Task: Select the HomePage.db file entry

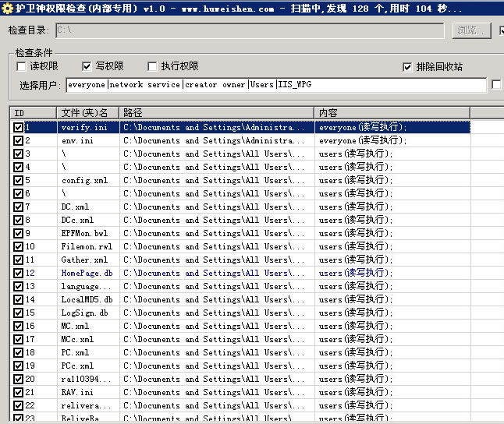Action: (x=87, y=273)
